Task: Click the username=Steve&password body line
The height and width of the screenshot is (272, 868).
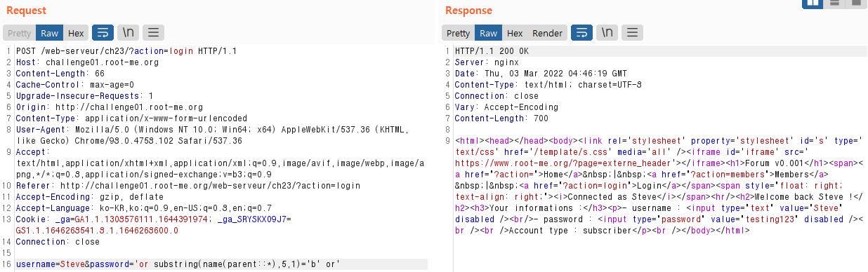Action: pyautogui.click(x=178, y=264)
